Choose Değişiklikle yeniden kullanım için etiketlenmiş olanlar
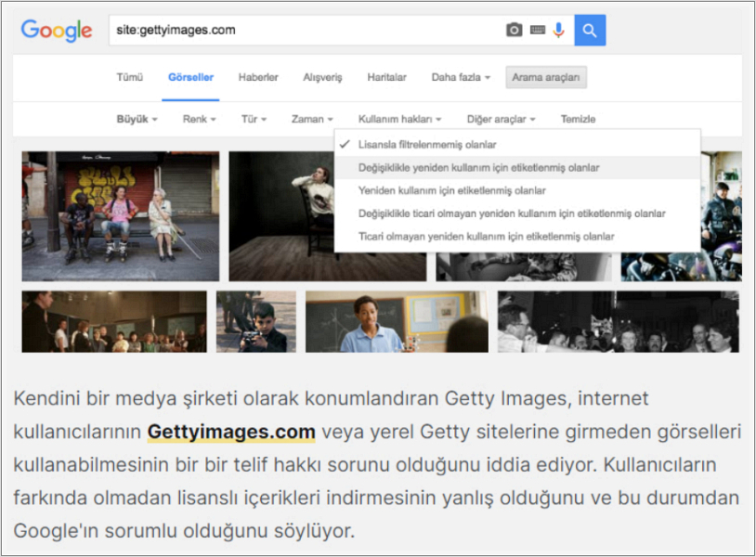The width and height of the screenshot is (756, 557). tap(517, 168)
